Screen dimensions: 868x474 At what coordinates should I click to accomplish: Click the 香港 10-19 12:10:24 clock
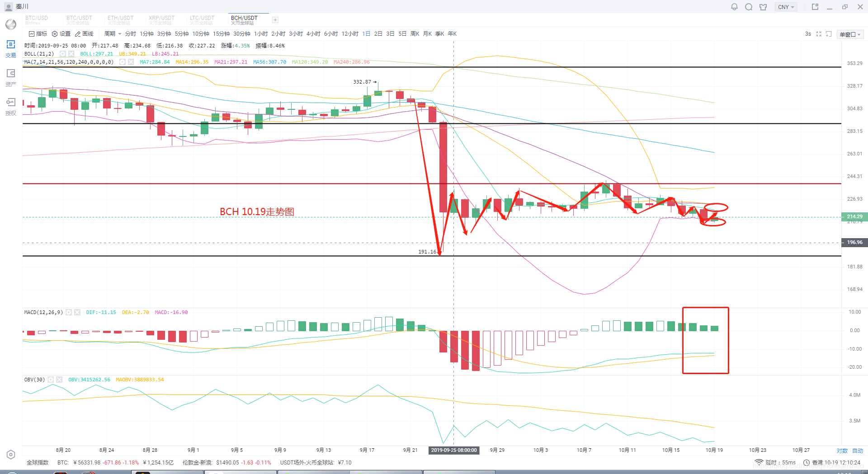832,462
